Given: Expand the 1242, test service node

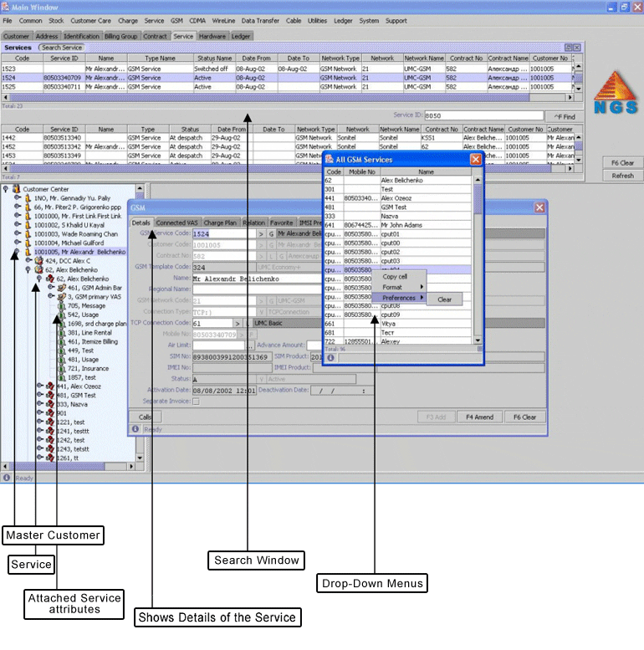Looking at the screenshot, I should point(40,440).
